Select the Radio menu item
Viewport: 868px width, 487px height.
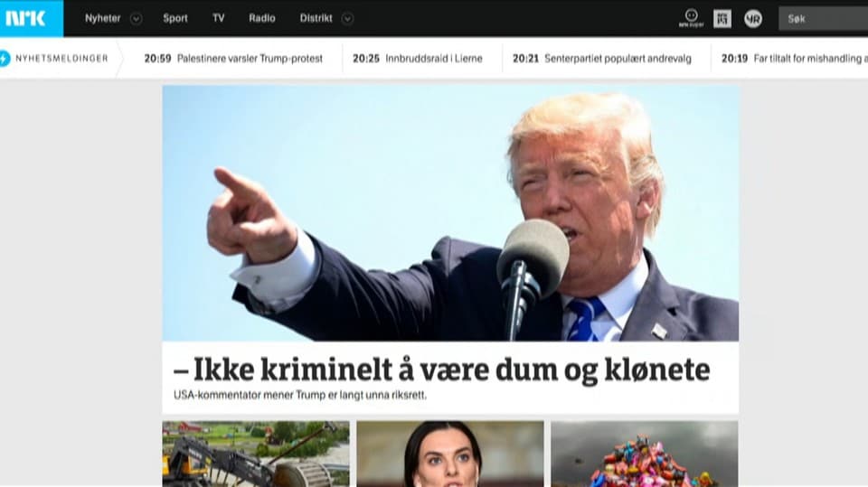click(262, 18)
